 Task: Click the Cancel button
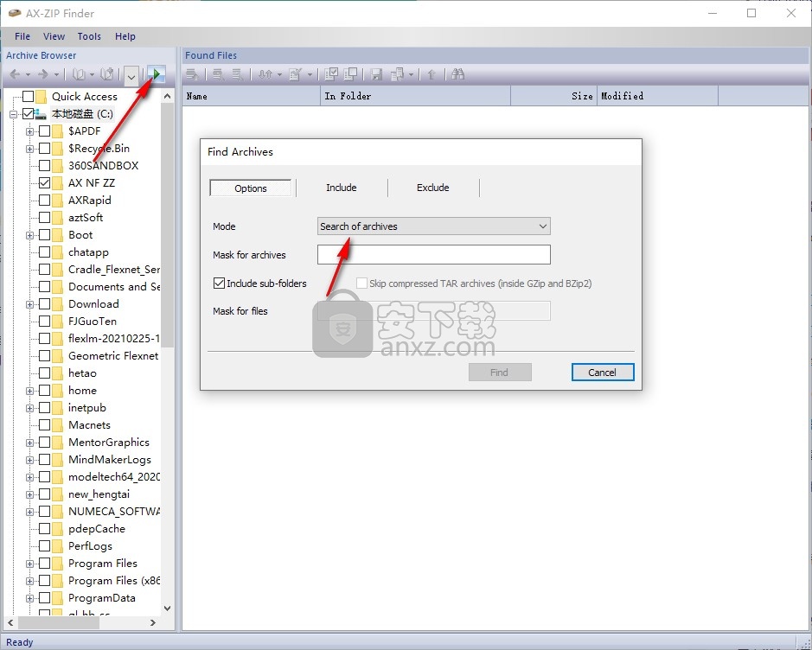coord(602,372)
